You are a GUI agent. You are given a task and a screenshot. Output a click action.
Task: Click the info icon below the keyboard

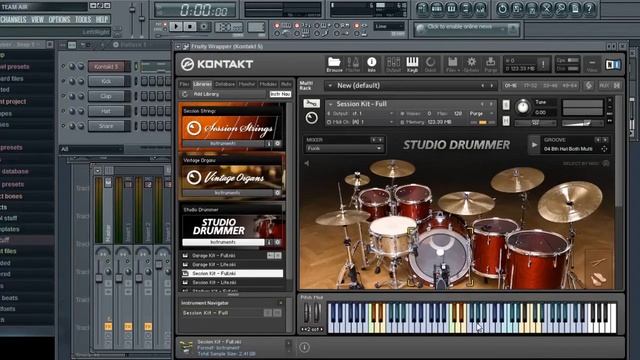point(304,347)
